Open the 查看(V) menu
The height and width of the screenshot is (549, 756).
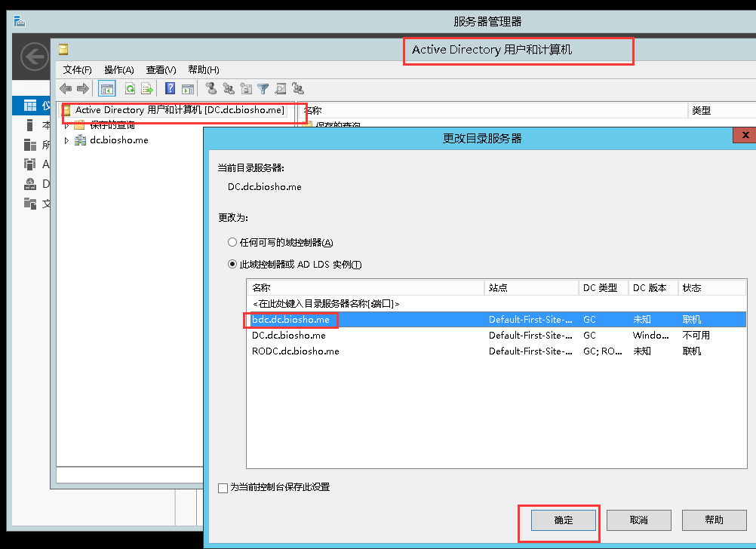pos(161,70)
